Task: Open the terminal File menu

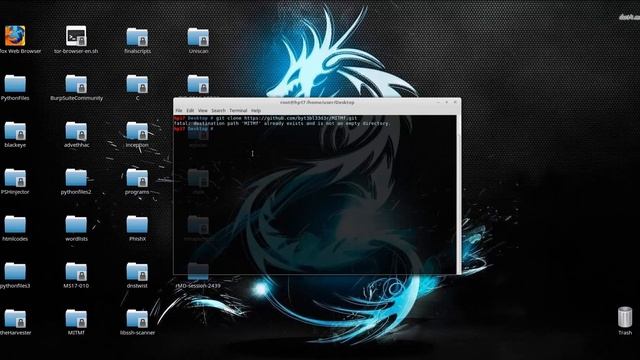Action: pyautogui.click(x=179, y=111)
